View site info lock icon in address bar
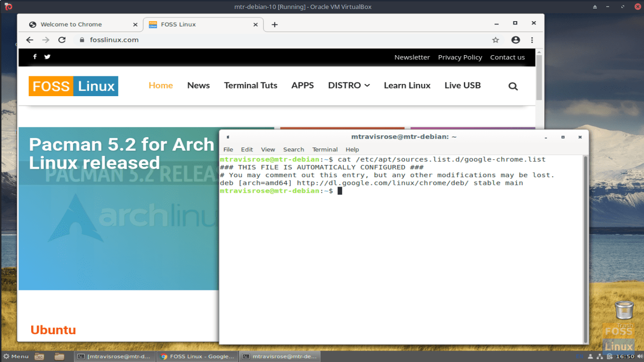This screenshot has width=644, height=362. pos(82,40)
